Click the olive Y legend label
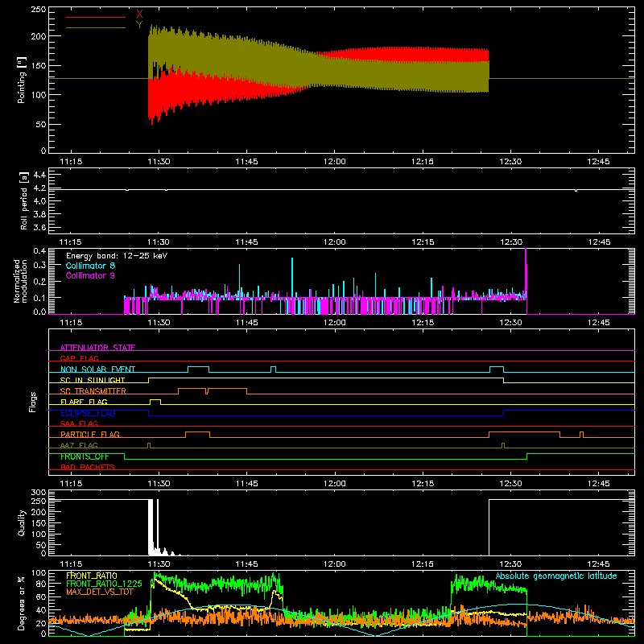Viewport: 644px width, 644px height. [x=139, y=25]
